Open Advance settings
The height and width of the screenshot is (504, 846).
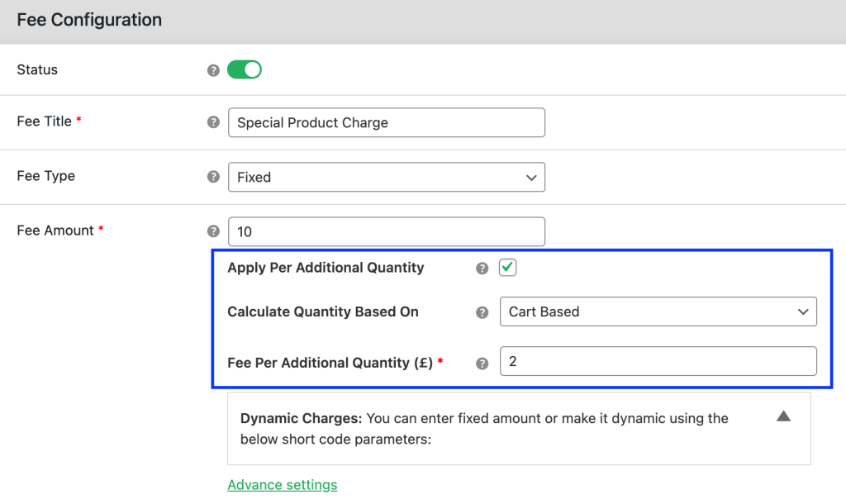(282, 485)
